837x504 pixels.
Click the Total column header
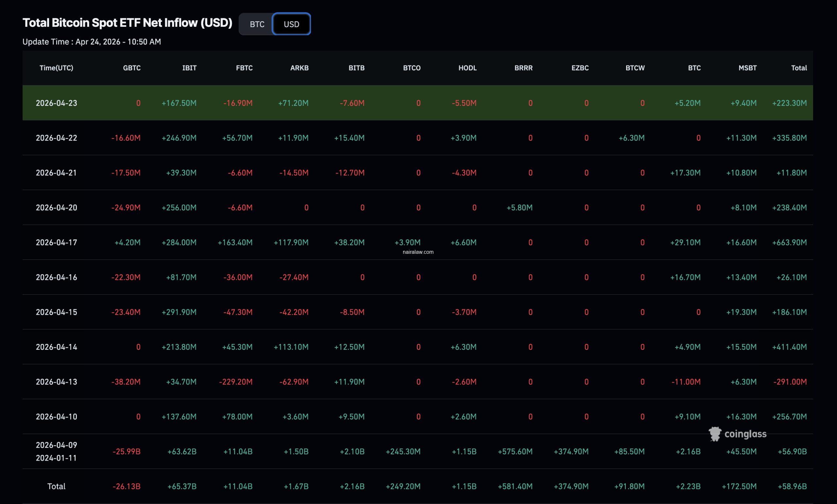point(799,68)
